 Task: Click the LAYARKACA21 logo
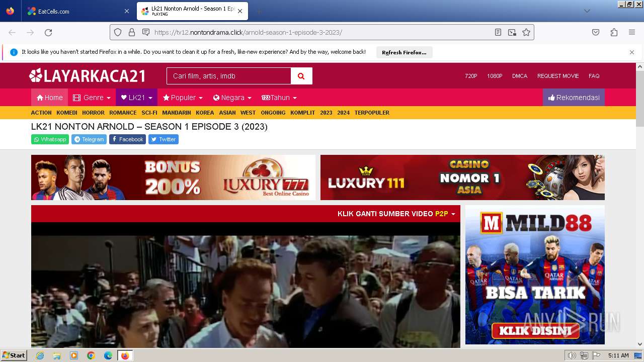coord(88,76)
